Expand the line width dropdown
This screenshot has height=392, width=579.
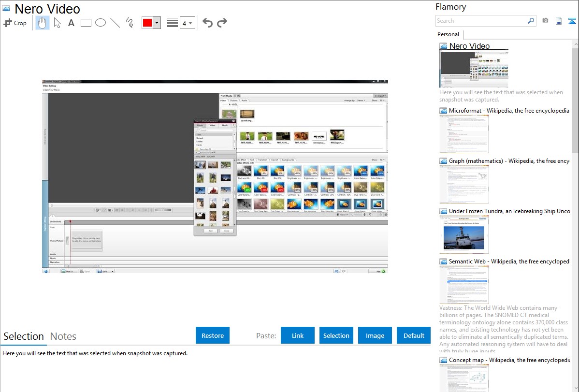pos(191,23)
